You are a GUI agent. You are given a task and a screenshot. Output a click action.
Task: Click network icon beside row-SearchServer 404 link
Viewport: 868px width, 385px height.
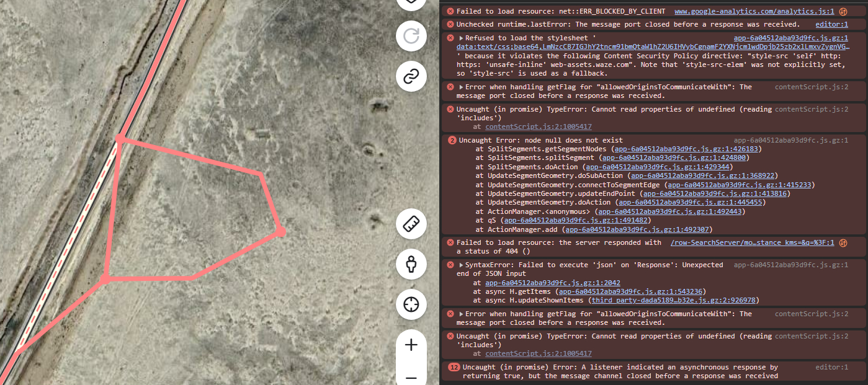[843, 243]
